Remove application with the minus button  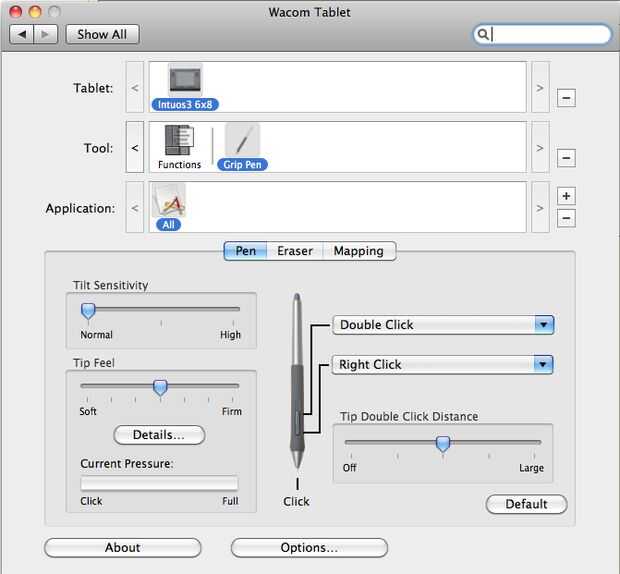pos(566,218)
